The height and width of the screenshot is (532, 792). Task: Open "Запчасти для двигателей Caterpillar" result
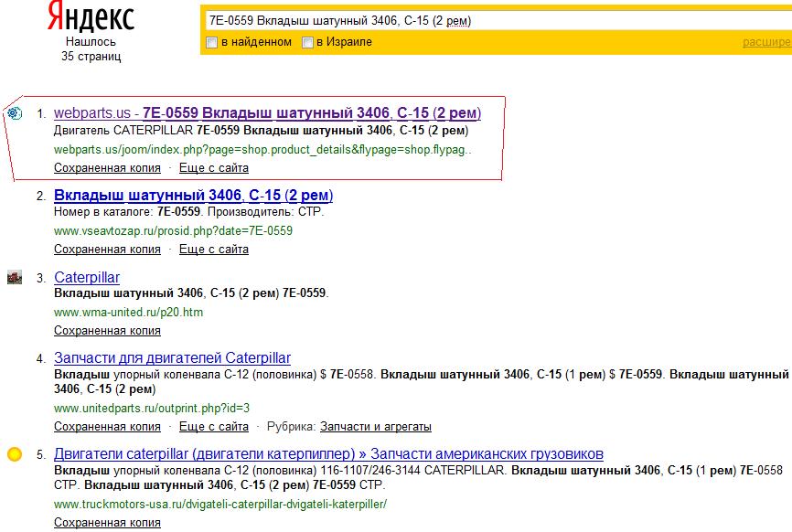point(172,357)
